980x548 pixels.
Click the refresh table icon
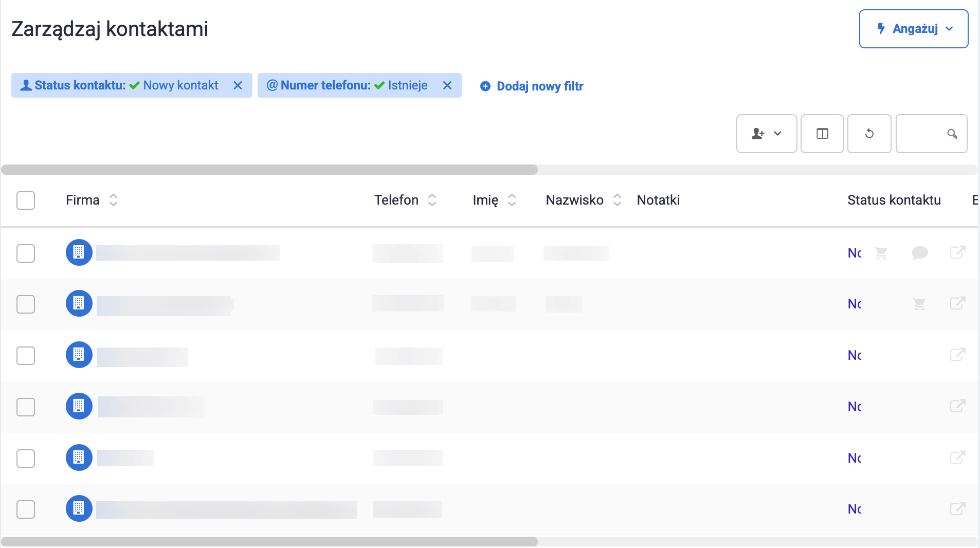coord(869,134)
